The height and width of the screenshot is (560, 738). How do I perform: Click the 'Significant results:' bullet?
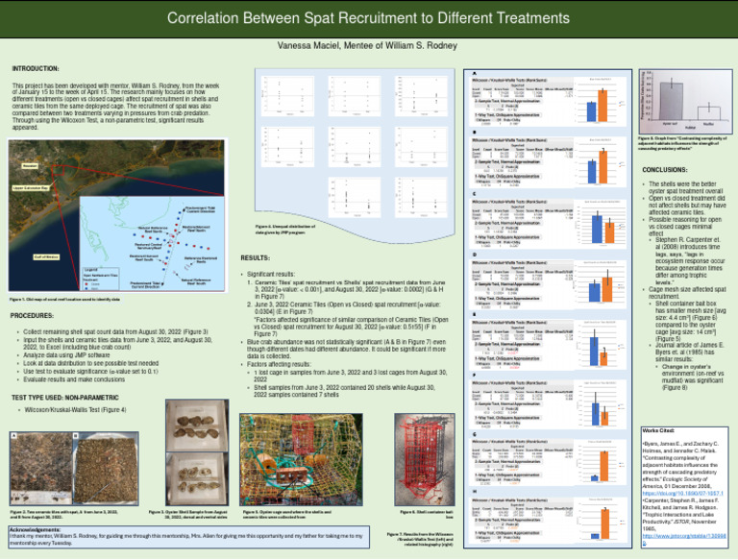coord(271,274)
